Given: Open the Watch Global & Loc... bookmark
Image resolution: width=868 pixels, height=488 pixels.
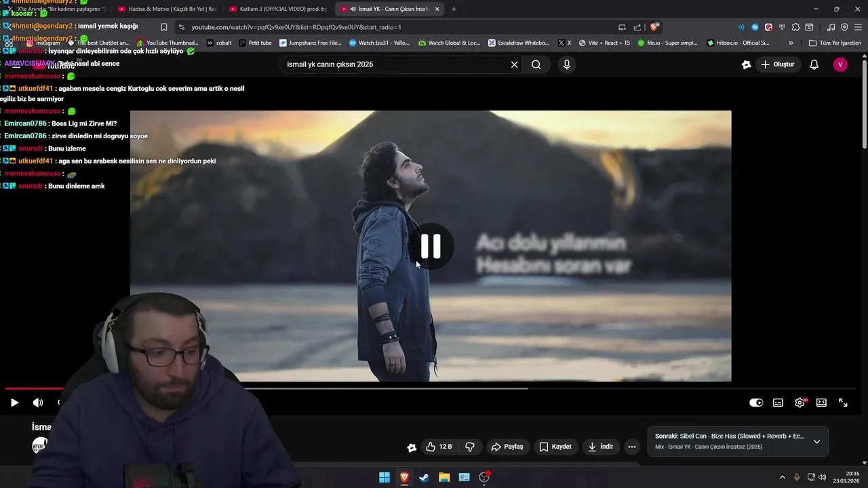Looking at the screenshot, I should coord(449,43).
